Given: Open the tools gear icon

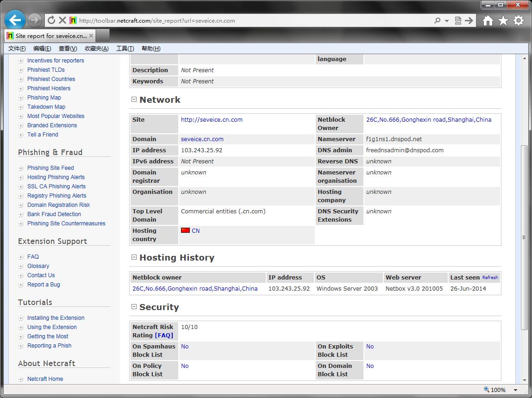Looking at the screenshot, I should tap(519, 20).
